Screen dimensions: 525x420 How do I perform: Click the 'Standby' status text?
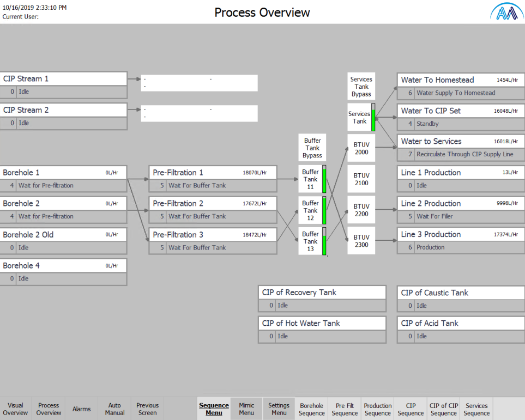click(x=427, y=124)
